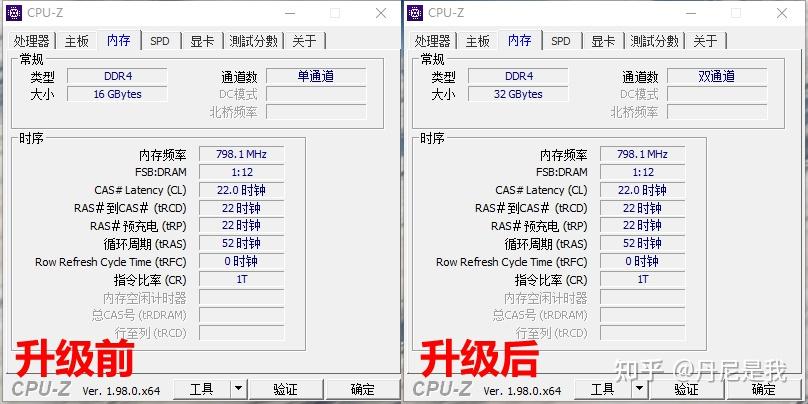
Task: Click Row Refresh Cycle Time label, left window
Action: coord(110,262)
